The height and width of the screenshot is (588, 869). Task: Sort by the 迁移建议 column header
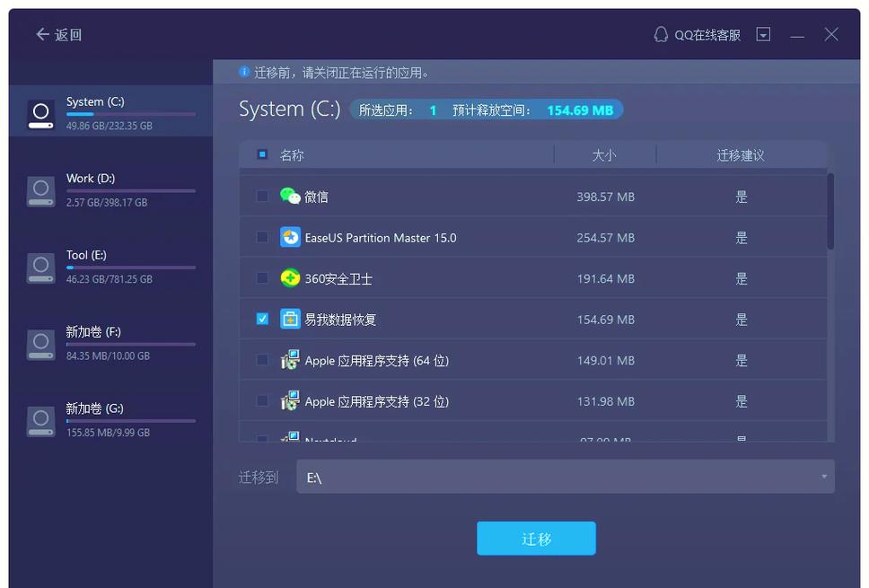tap(741, 155)
